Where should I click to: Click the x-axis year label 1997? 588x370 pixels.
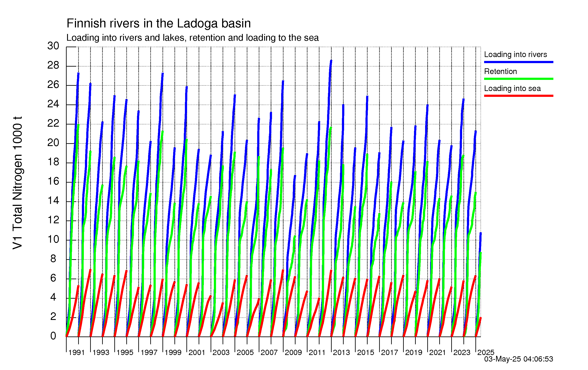[149, 352]
